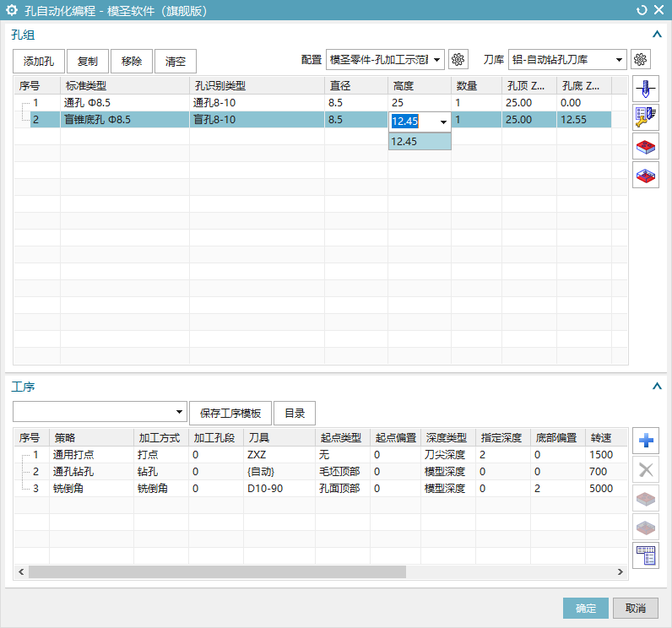Click the upper grayed block icon in 工序

tap(646, 498)
